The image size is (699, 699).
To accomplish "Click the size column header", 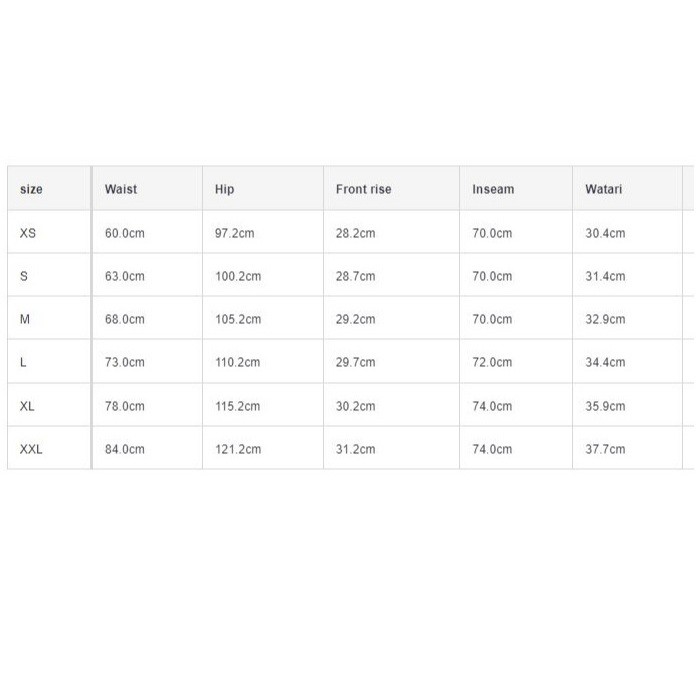I will tap(31, 189).
